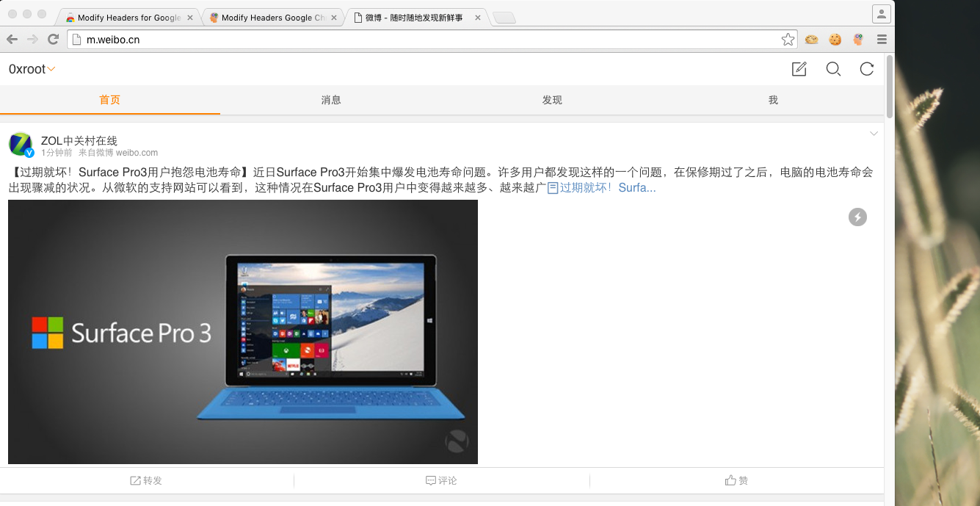Like the post with 赞 thumb icon

pyautogui.click(x=730, y=480)
